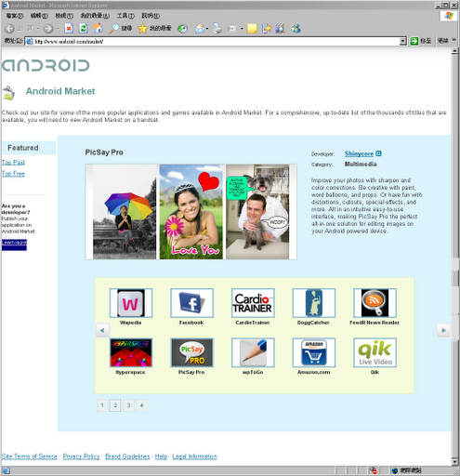Open the footer Help link

coord(161,456)
